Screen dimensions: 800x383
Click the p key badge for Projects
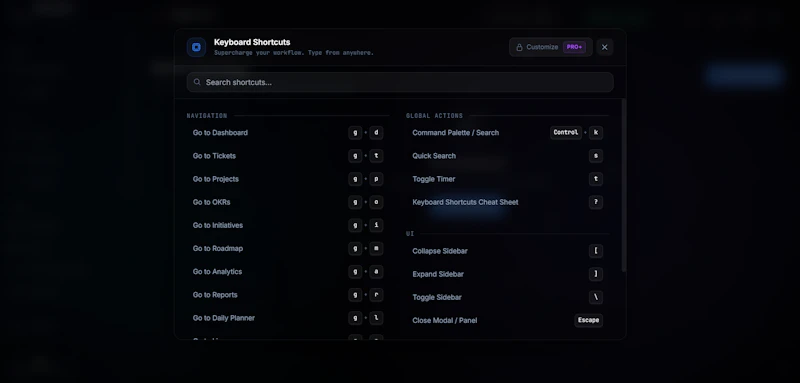click(376, 179)
